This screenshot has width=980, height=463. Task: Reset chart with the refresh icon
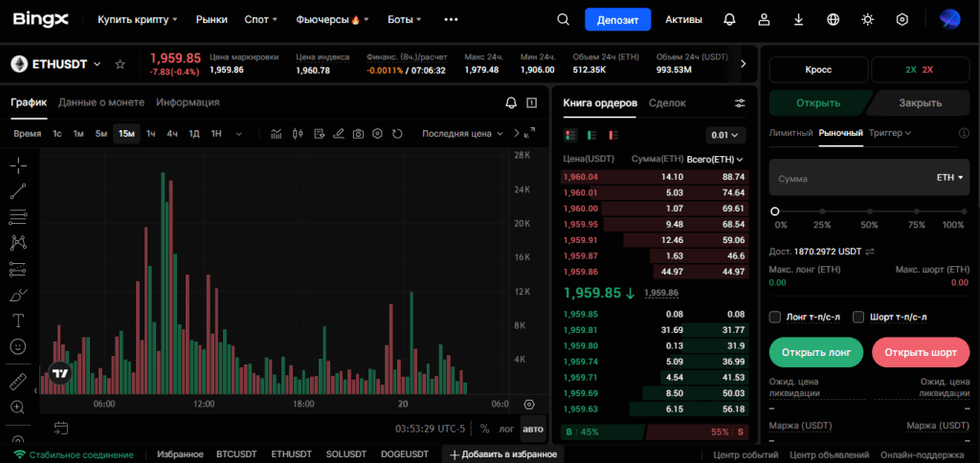[397, 134]
